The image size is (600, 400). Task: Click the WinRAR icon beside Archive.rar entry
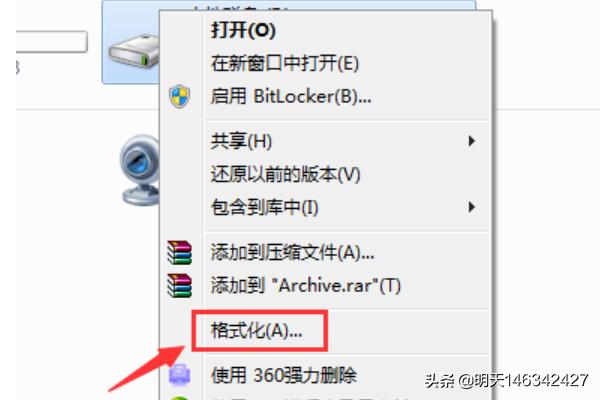click(179, 286)
